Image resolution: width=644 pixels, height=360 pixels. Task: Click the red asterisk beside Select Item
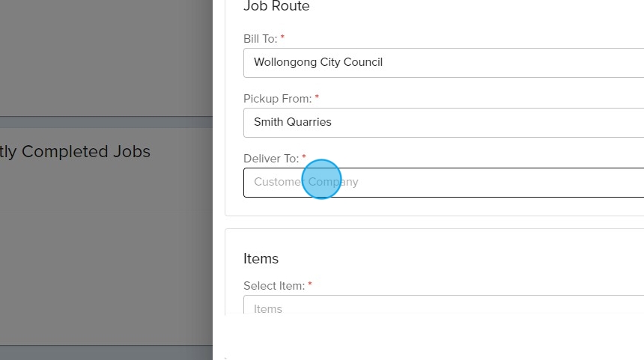coord(310,285)
